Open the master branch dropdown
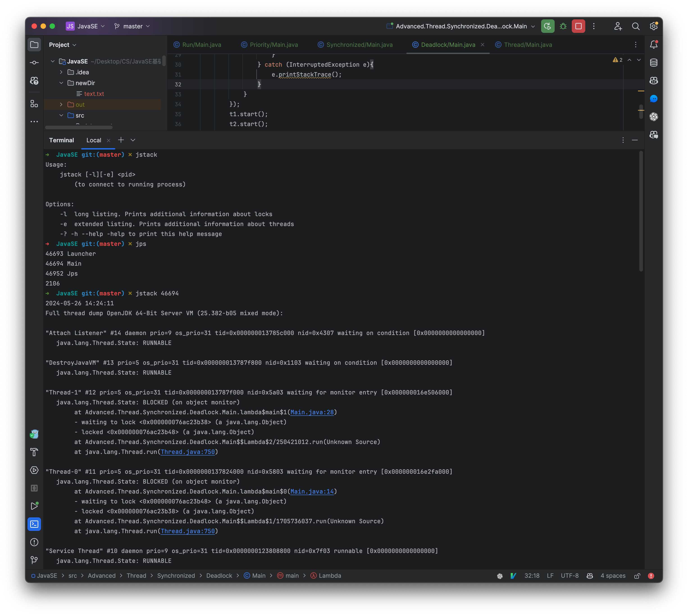Screen dimensions: 688x616 (132, 26)
